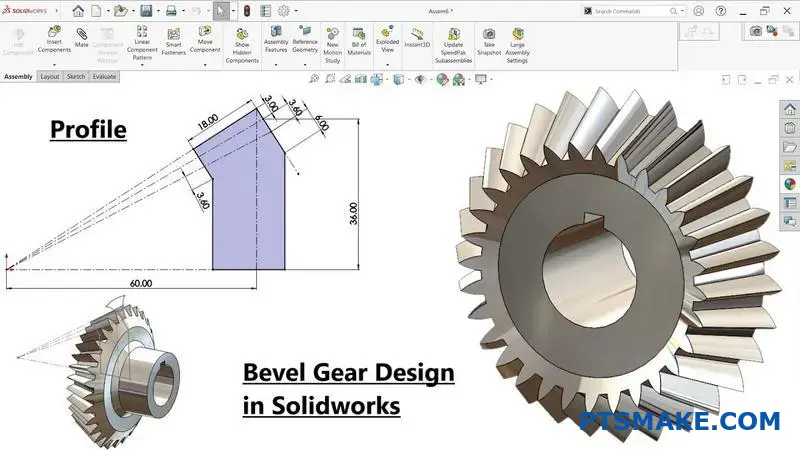Click the Rebuild traffic light icon
The width and height of the screenshot is (800, 450).
247,11
